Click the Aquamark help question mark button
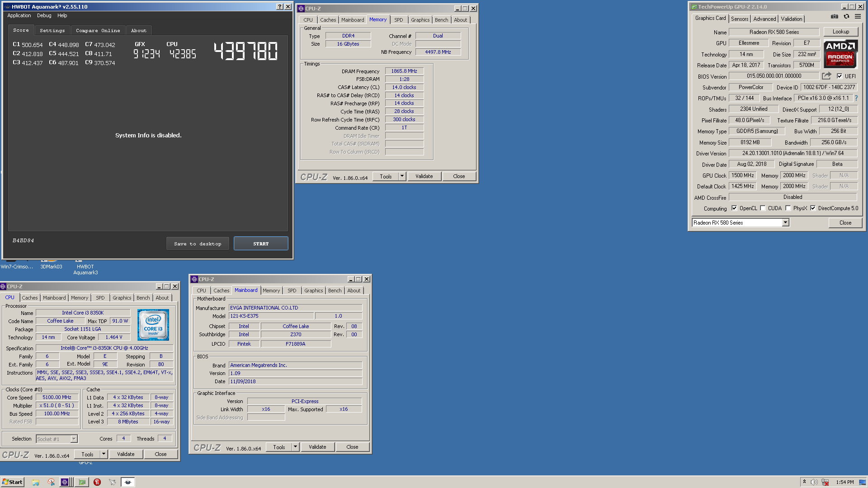 pos(280,7)
